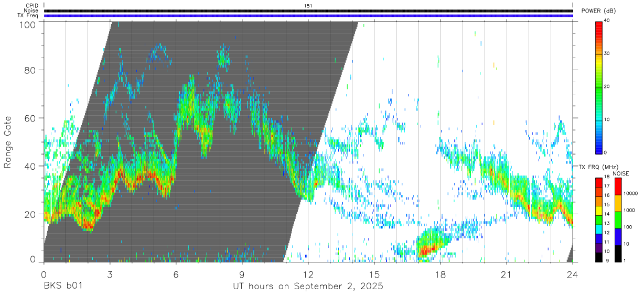Pick the red swatch of the NOISE legend
This screenshot has height=297, width=644.
[x=618, y=186]
